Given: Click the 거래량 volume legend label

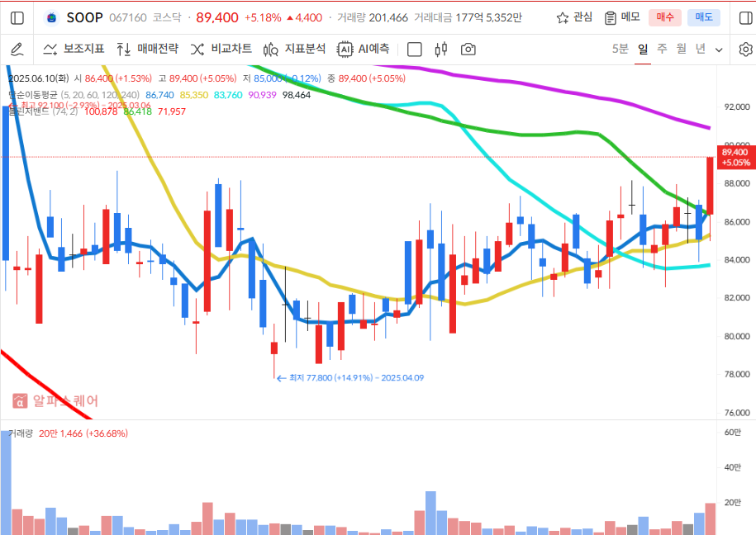Looking at the screenshot, I should (21, 433).
